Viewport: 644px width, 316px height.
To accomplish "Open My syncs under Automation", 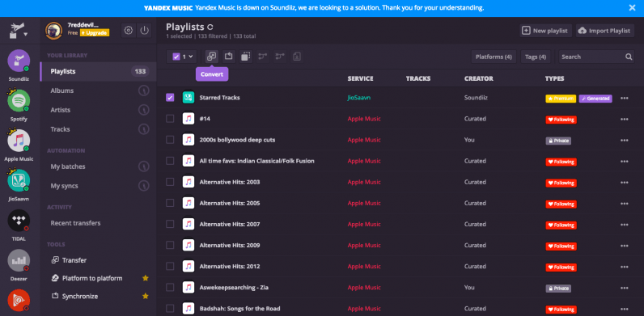I will (x=98, y=186).
